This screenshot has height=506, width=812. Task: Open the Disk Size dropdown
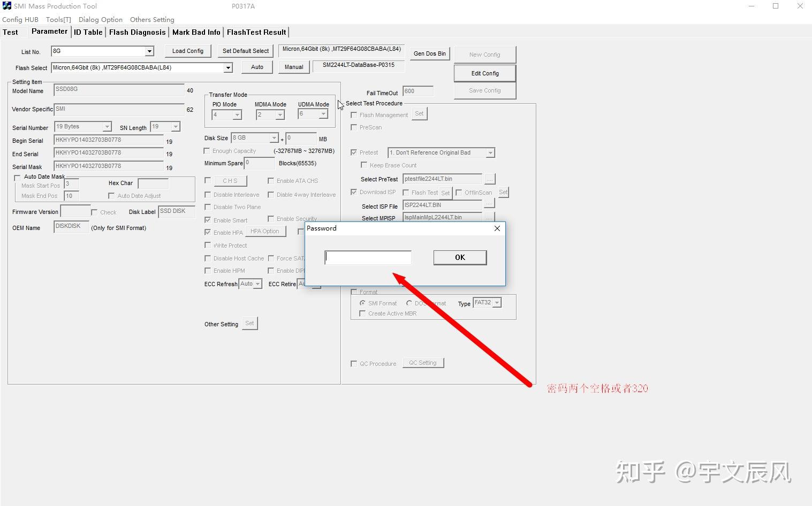coord(274,138)
